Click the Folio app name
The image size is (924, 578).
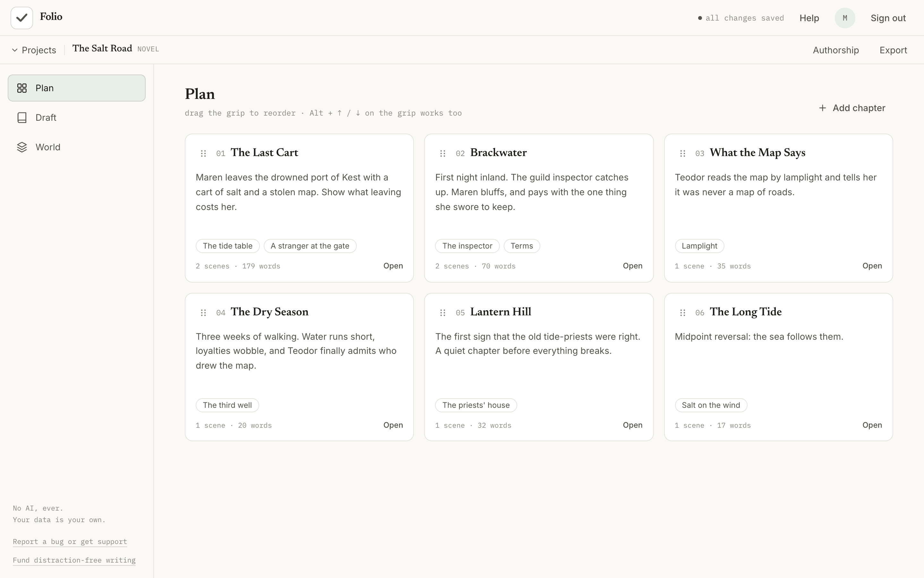51,16
